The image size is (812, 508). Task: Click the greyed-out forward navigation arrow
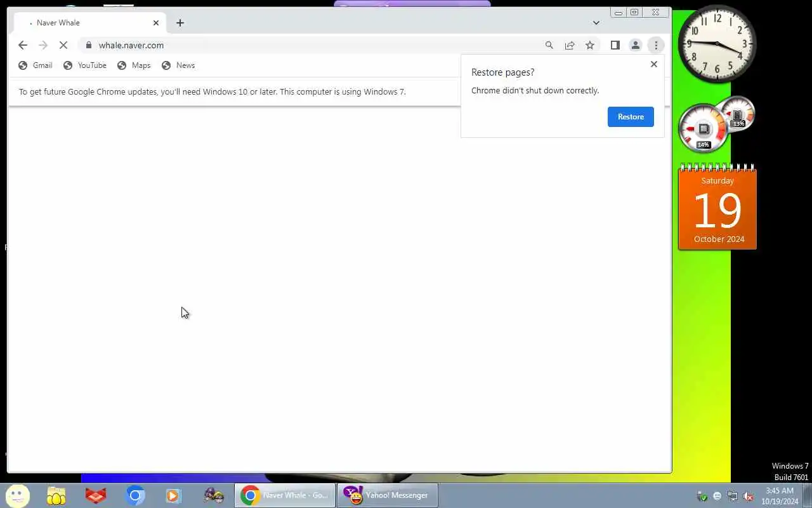43,45
